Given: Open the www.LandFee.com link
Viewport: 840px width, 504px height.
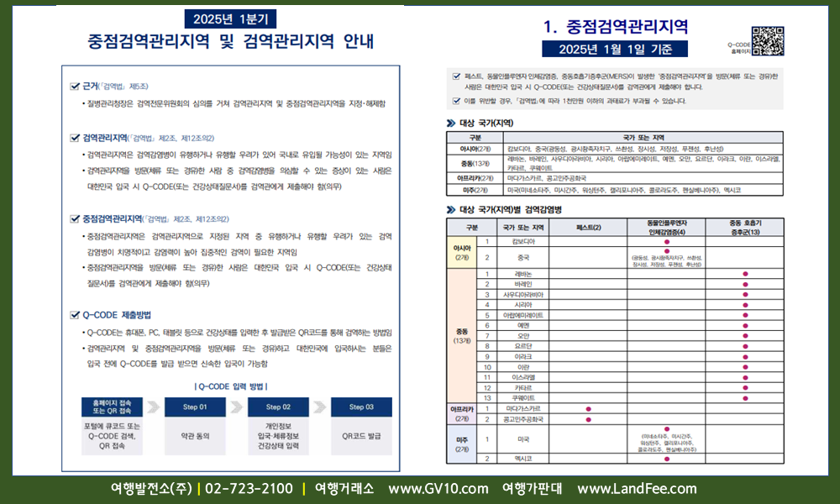Looking at the screenshot, I should coord(637,489).
